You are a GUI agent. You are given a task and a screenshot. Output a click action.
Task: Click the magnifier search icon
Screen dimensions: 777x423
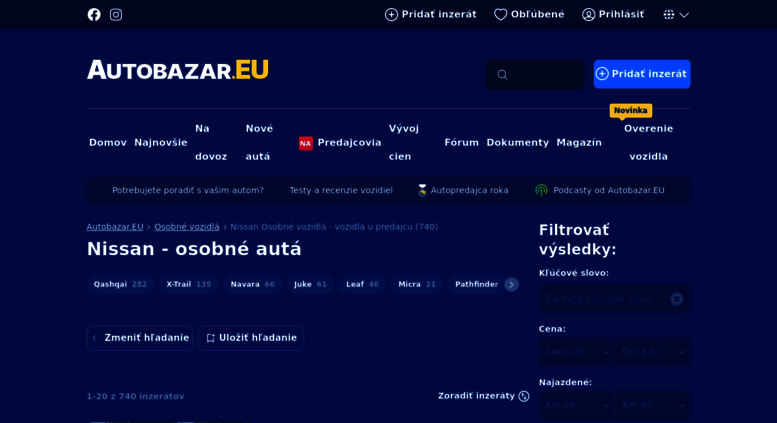(502, 75)
